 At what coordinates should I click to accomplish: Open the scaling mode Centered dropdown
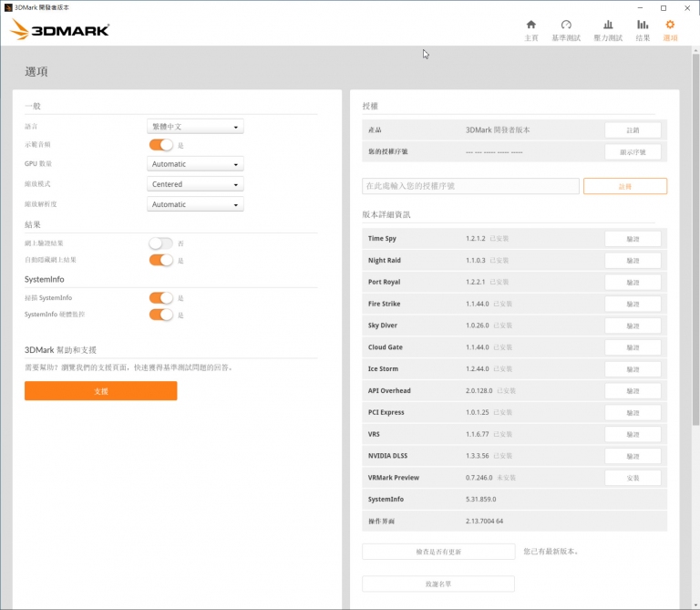point(195,184)
